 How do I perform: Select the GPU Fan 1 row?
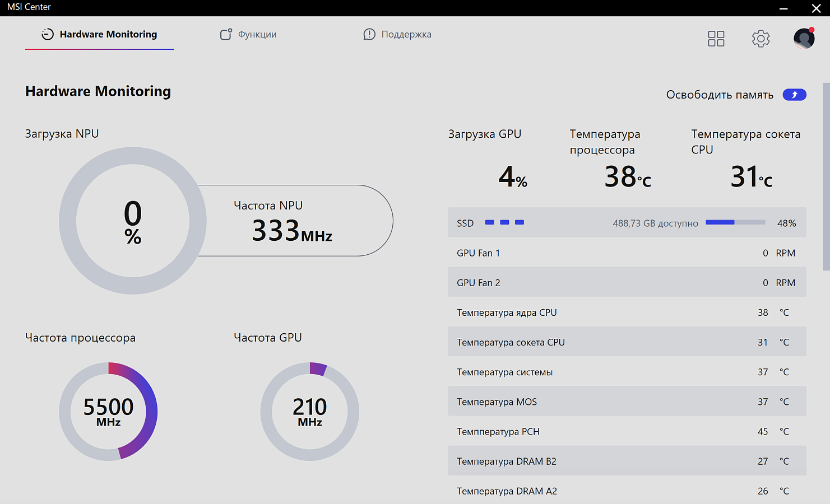(x=627, y=253)
